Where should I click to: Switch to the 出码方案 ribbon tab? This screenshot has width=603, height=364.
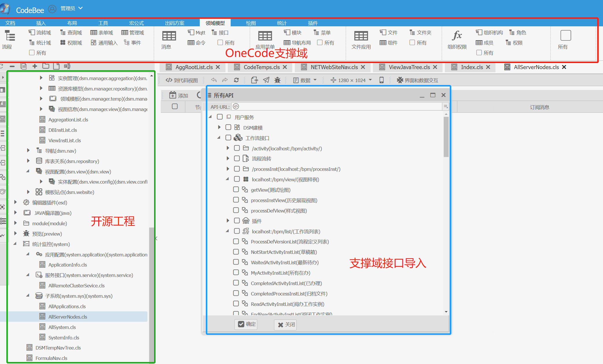(174, 23)
